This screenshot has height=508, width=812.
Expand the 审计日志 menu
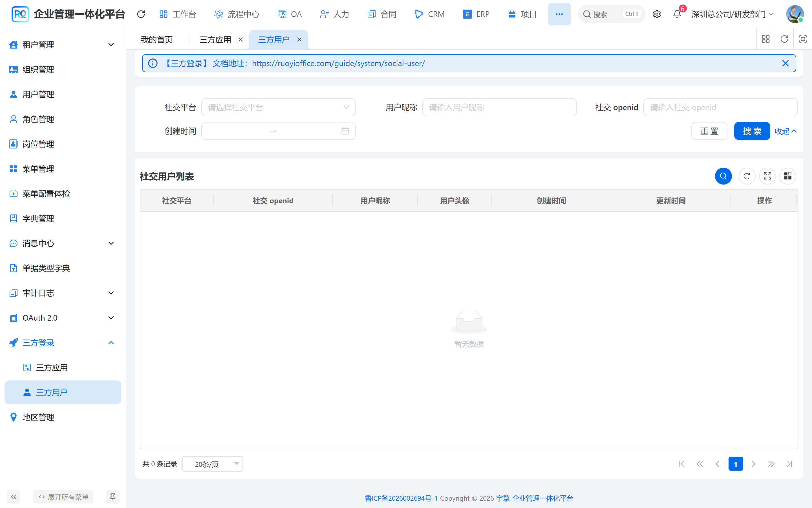click(62, 293)
